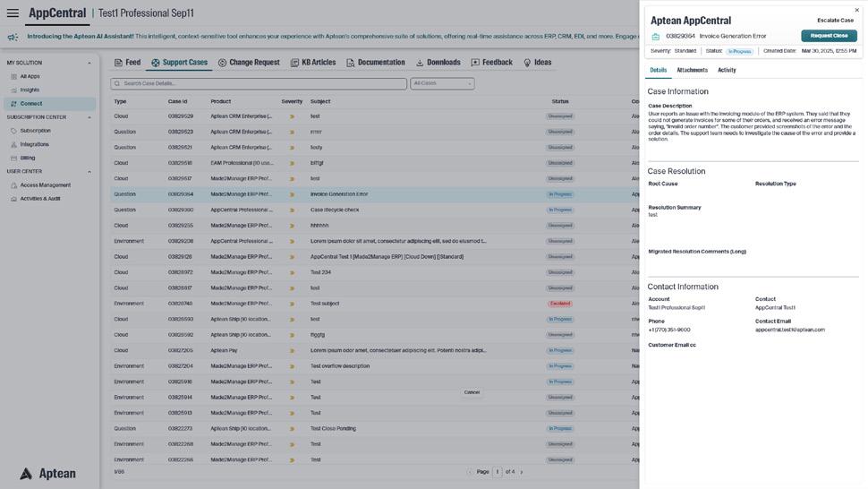868x489 pixels.
Task: Open Access Management in sidebar
Action: (46, 185)
